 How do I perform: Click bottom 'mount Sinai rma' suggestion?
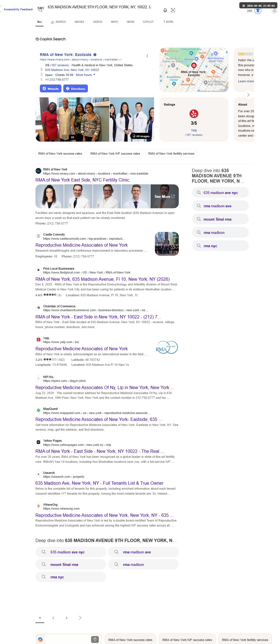(x=71, y=564)
